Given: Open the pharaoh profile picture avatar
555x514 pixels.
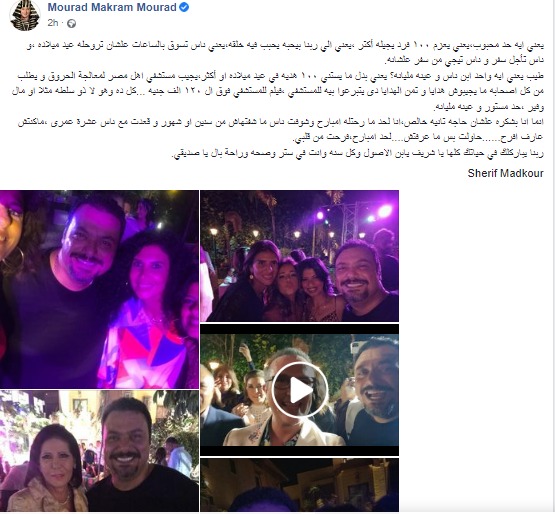Looking at the screenshot, I should [x=25, y=15].
